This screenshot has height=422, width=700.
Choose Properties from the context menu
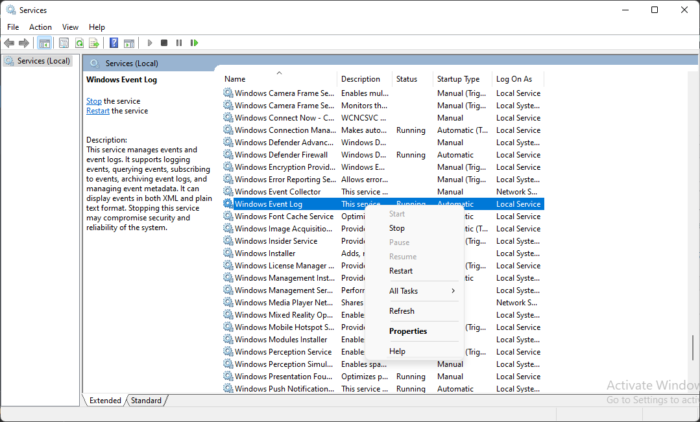[408, 331]
